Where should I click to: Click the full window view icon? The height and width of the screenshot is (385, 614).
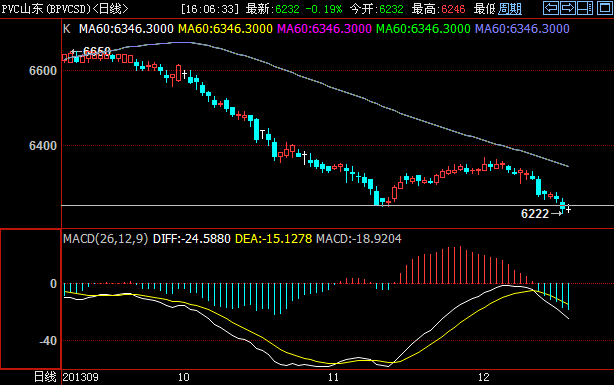coord(605,8)
